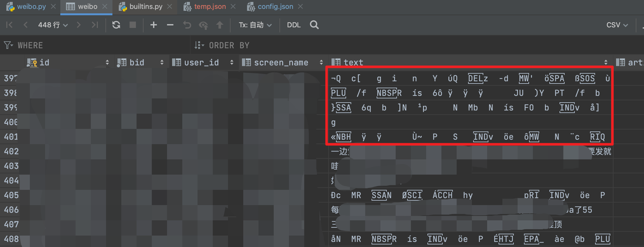
Task: Close the config.json tab
Action: tap(300, 6)
